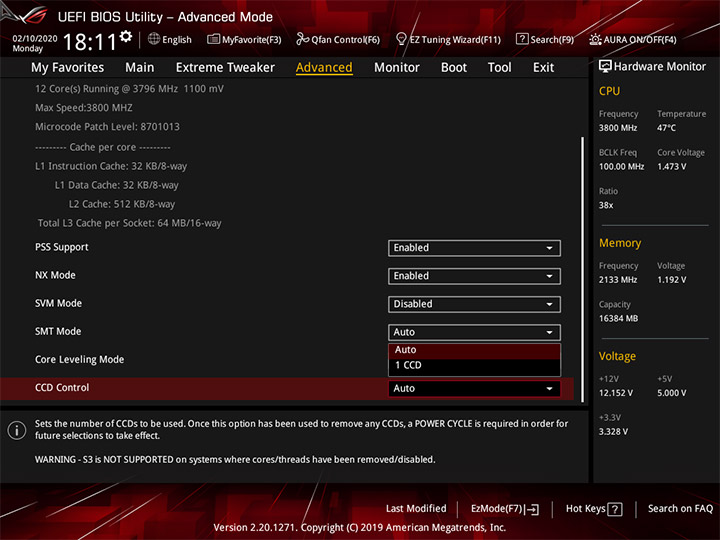
Task: Click L1 Instruction Cache: 32 KB/8-way line
Action: pos(111,166)
